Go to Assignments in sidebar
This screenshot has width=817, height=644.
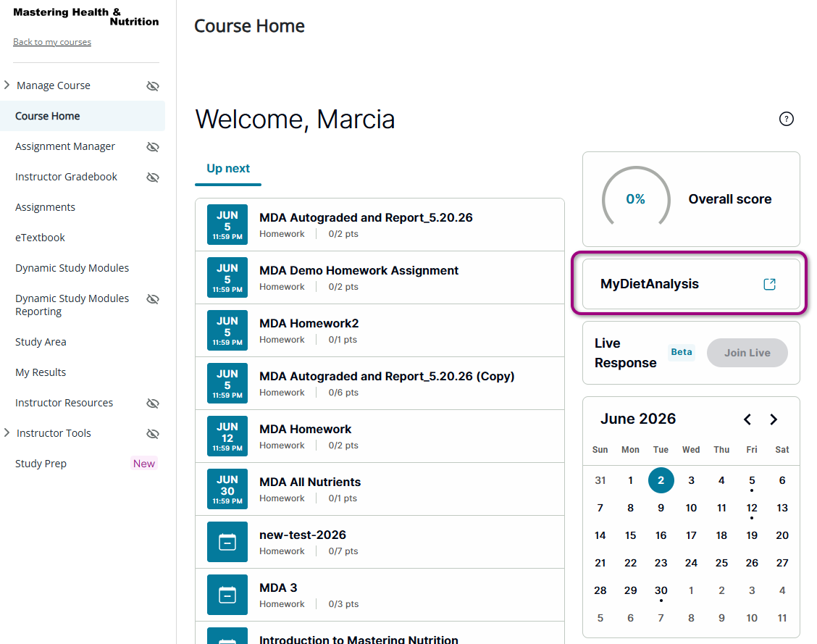(x=46, y=207)
